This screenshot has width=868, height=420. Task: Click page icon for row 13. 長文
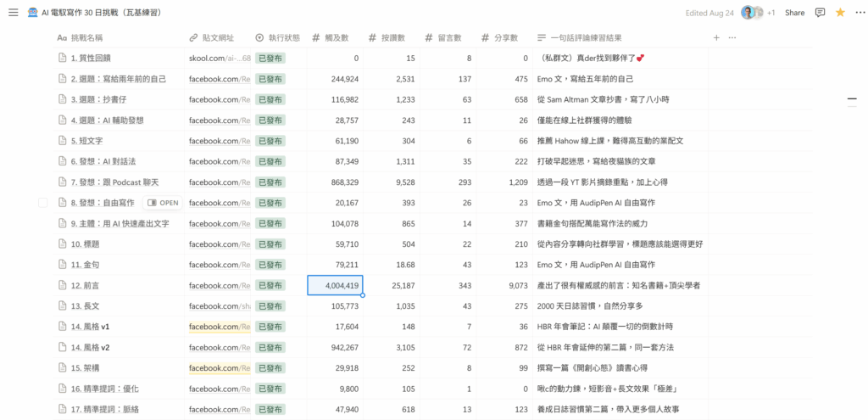coord(63,305)
